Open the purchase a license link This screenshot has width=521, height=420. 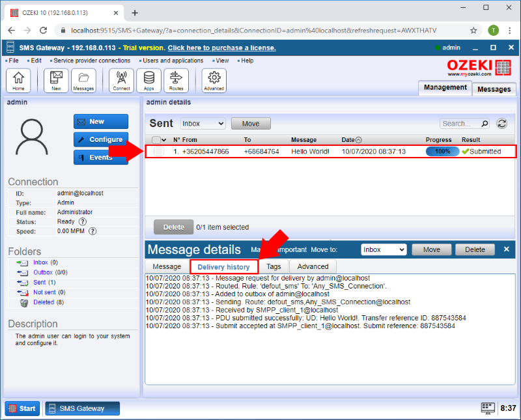click(222, 48)
